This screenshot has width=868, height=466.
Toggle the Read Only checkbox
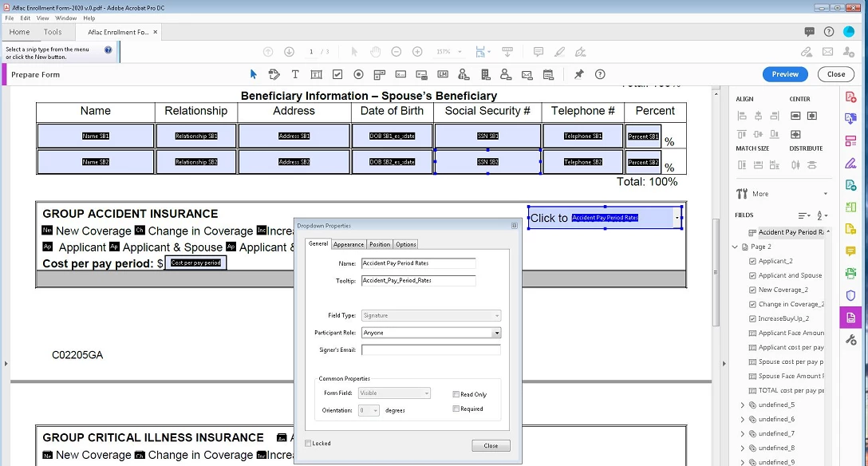click(x=456, y=394)
